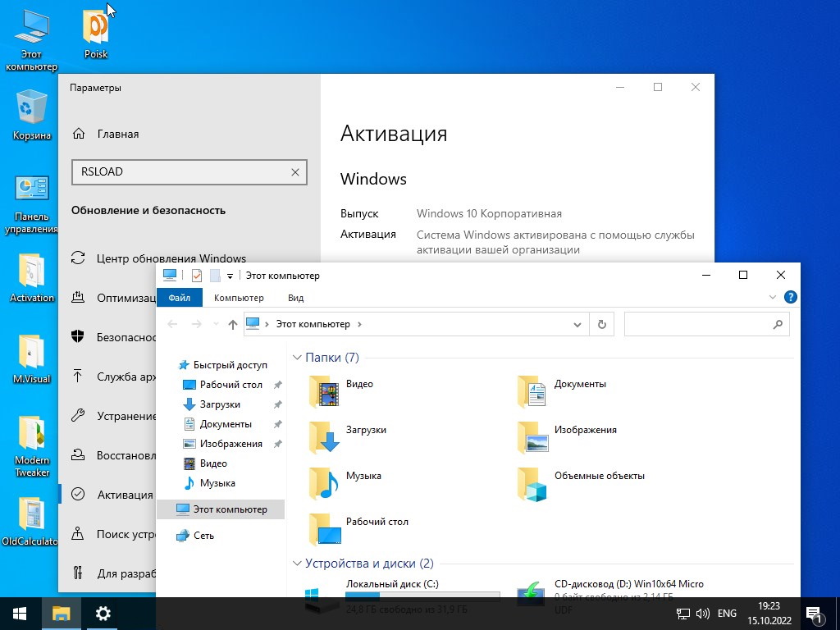Select the Загрузки folder in content area
This screenshot has width=840, height=630.
(x=348, y=438)
